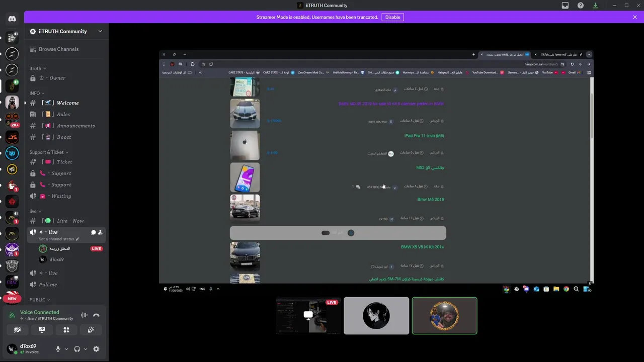Screen dimensions: 644x362
Task: Disconnect from voice with hang-up icon
Action: (96, 315)
